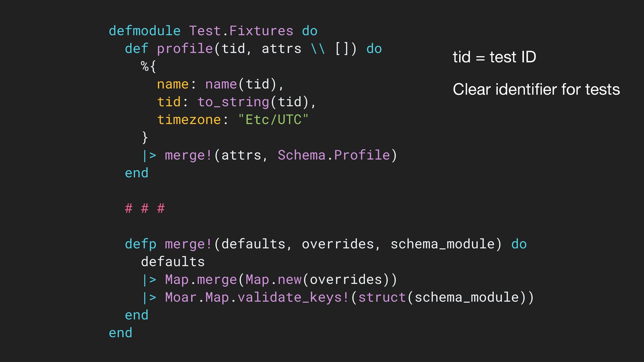Viewport: 644px width, 362px height.
Task: Click the 'timezone: "Etc/UTC"' line
Action: 233,120
